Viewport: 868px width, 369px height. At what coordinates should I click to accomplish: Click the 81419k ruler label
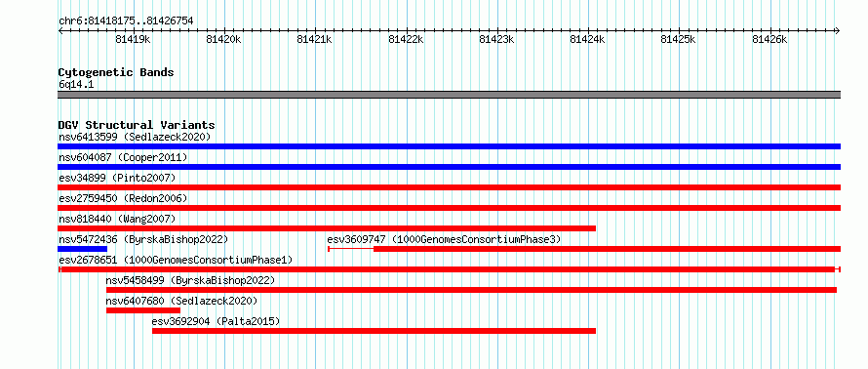(x=133, y=39)
